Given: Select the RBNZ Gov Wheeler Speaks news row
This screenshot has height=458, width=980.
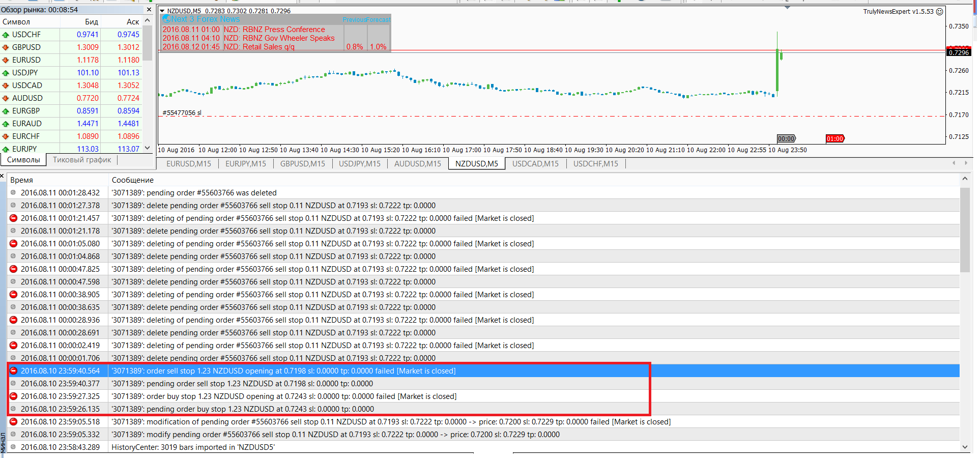Looking at the screenshot, I should point(275,38).
